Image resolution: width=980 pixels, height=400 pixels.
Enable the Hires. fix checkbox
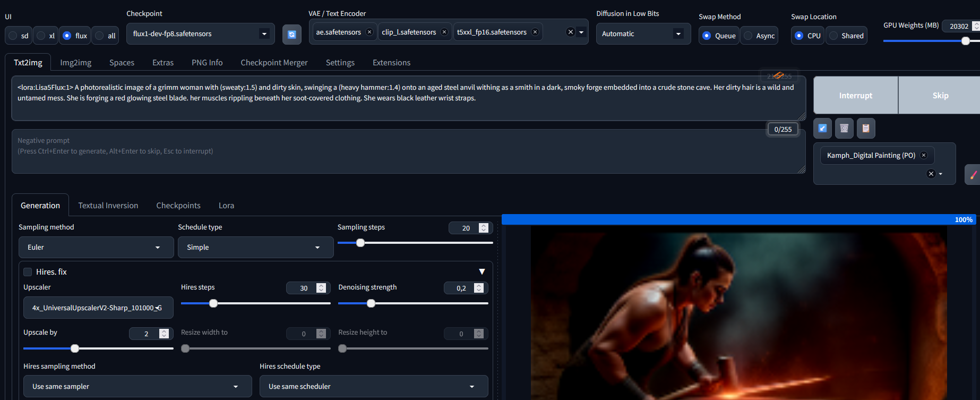pos(28,272)
